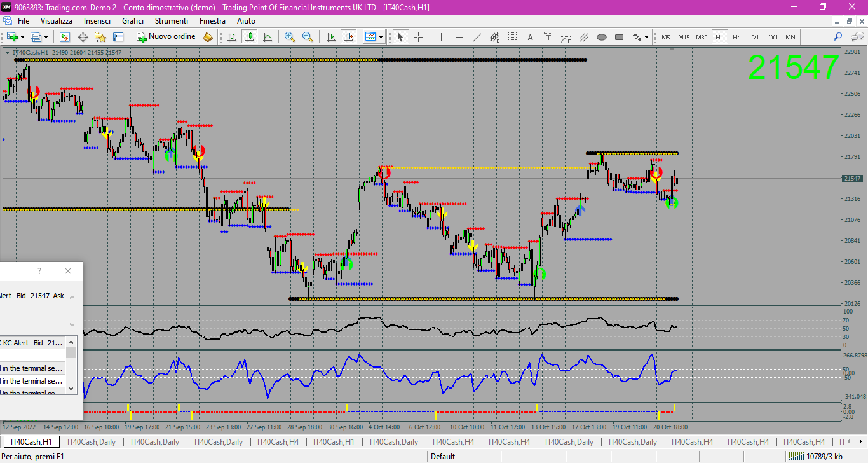Image resolution: width=868 pixels, height=463 pixels.
Task: Zoom out on the chart
Action: coord(308,37)
